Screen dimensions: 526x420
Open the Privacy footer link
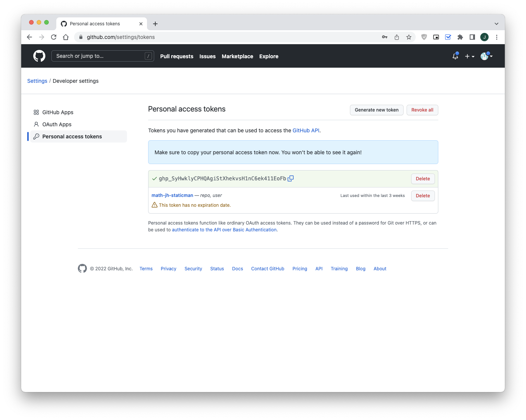click(x=169, y=269)
